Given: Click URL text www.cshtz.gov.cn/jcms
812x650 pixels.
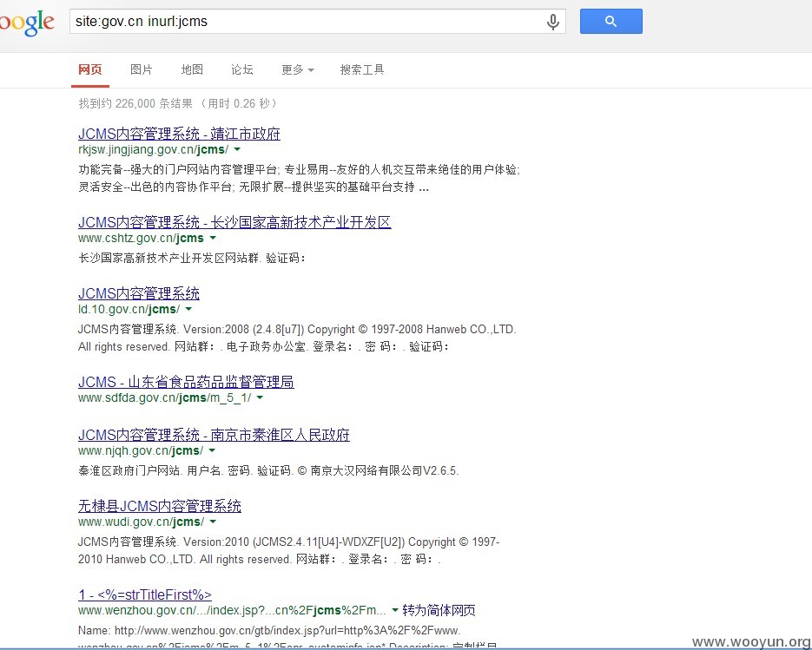Looking at the screenshot, I should (x=141, y=238).
